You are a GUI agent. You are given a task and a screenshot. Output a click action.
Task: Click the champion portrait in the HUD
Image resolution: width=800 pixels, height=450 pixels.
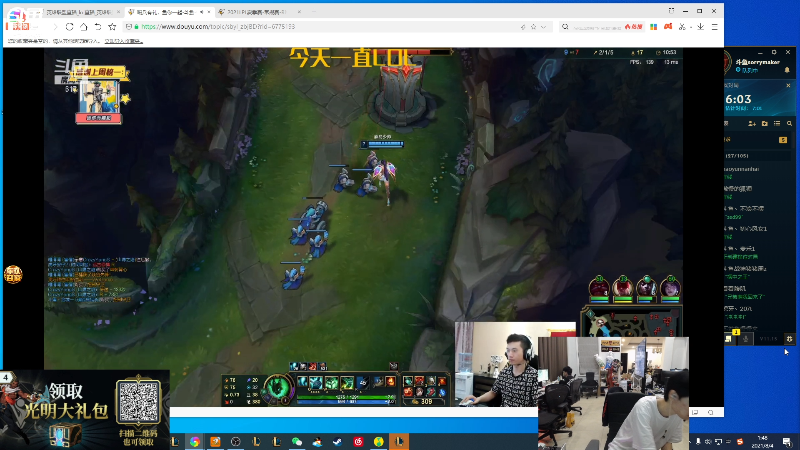pyautogui.click(x=278, y=388)
